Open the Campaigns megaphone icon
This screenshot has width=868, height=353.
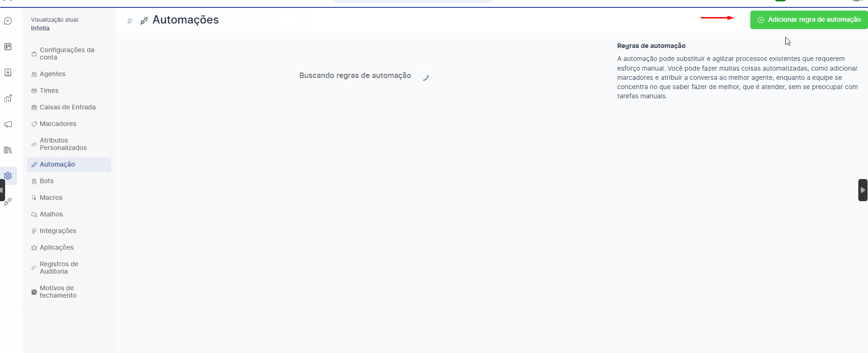8,124
